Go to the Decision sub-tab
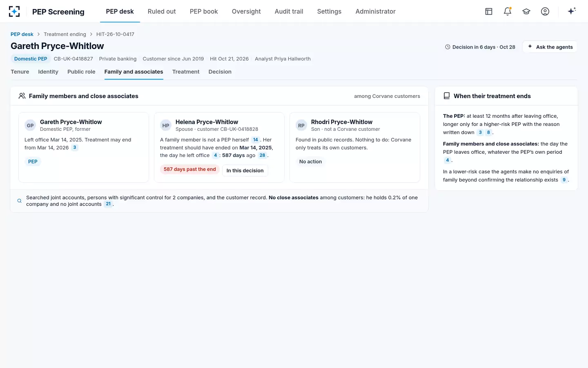 220,72
